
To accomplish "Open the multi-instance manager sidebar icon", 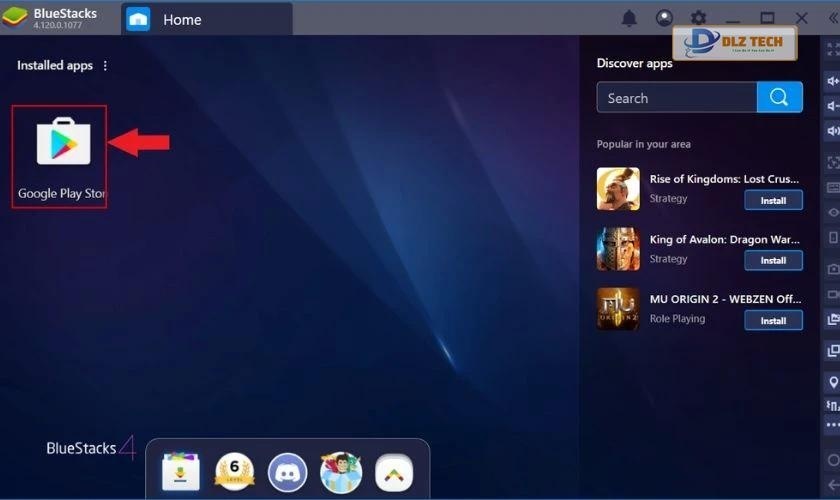I will (833, 350).
